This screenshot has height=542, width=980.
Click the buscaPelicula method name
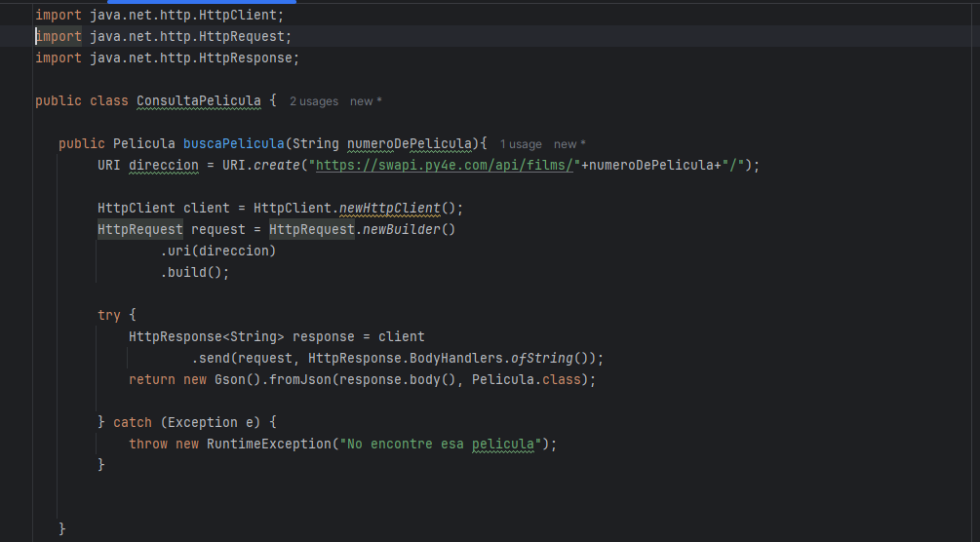(x=234, y=143)
